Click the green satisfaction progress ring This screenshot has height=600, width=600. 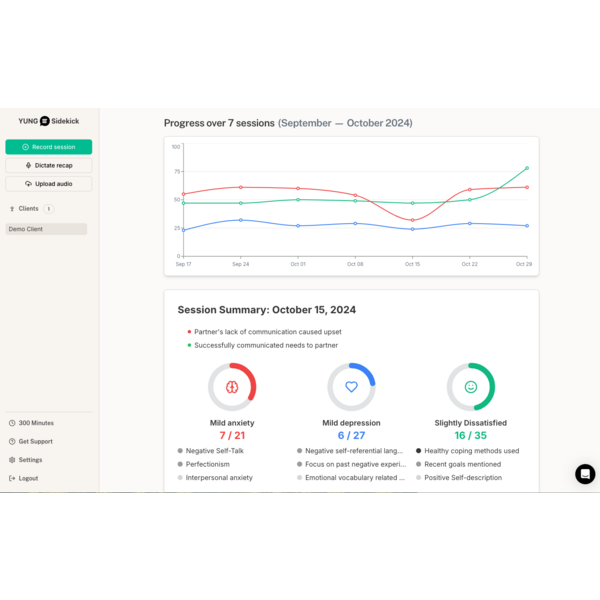click(x=471, y=387)
